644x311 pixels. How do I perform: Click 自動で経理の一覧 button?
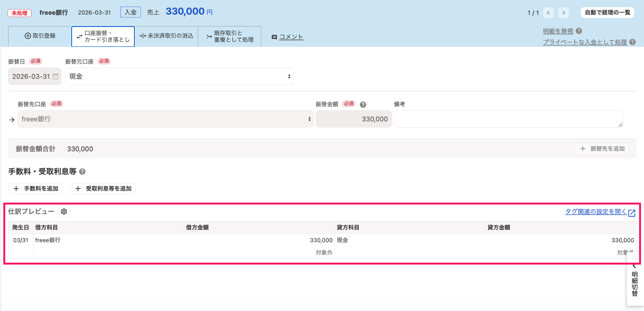[x=608, y=13]
